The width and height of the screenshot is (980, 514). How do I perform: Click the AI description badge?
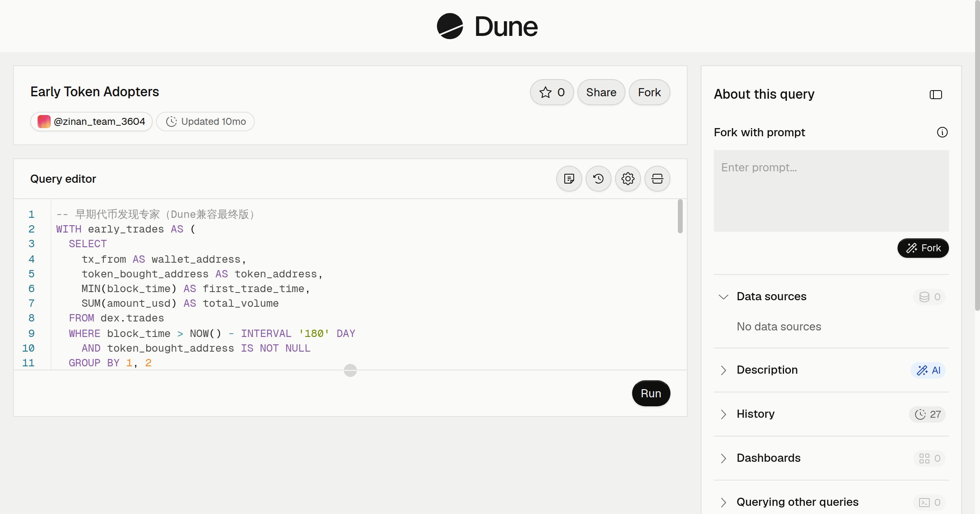click(928, 370)
